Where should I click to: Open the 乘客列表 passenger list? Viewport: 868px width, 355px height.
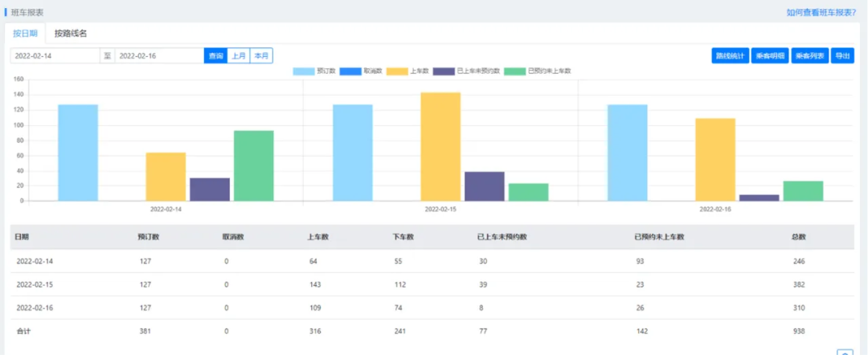click(809, 56)
